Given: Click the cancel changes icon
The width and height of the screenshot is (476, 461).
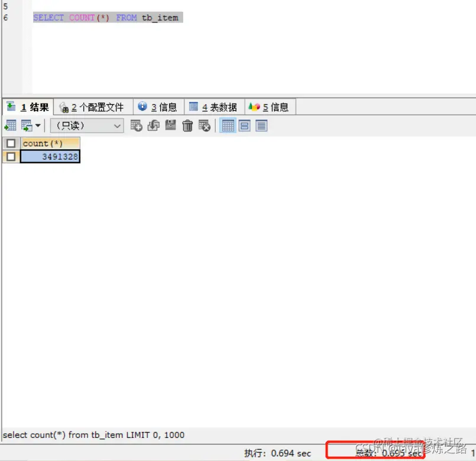Looking at the screenshot, I should click(205, 125).
